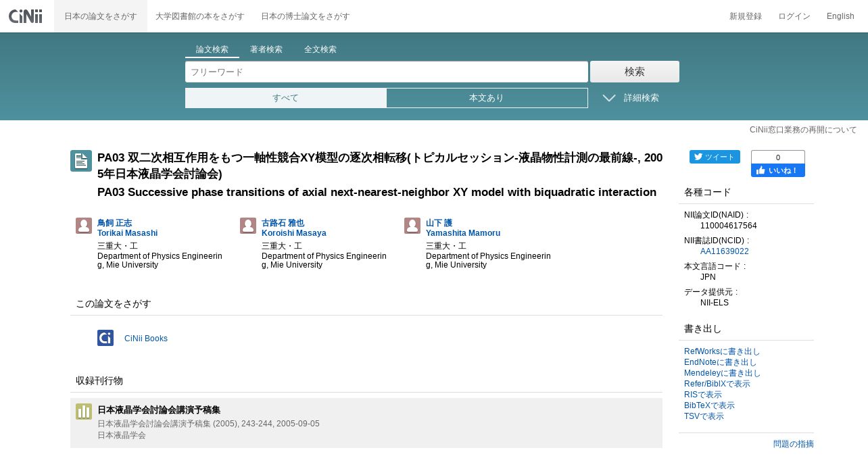Open 日本の論文をさがす menu item
868x471 pixels.
pos(101,16)
